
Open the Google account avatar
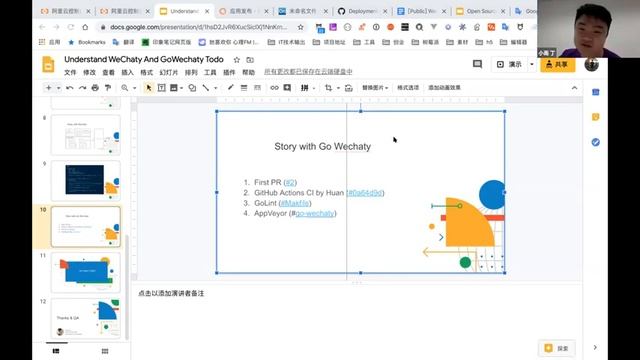click(x=591, y=64)
